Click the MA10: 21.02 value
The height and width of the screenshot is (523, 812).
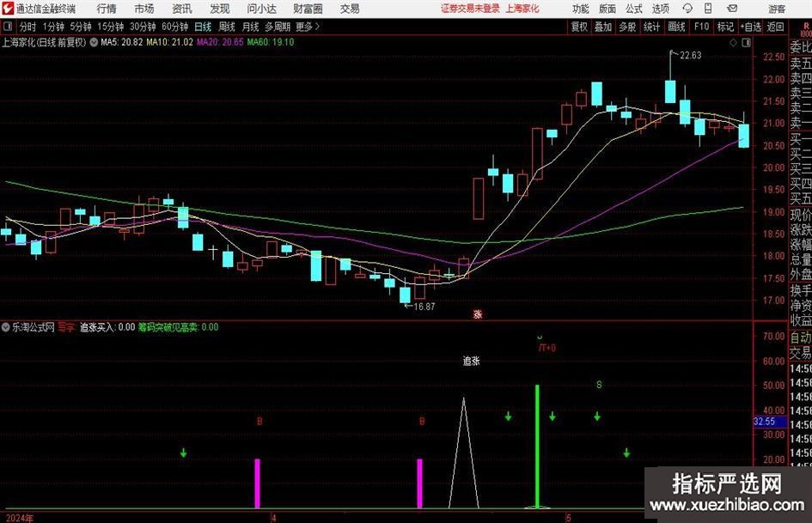tap(170, 42)
